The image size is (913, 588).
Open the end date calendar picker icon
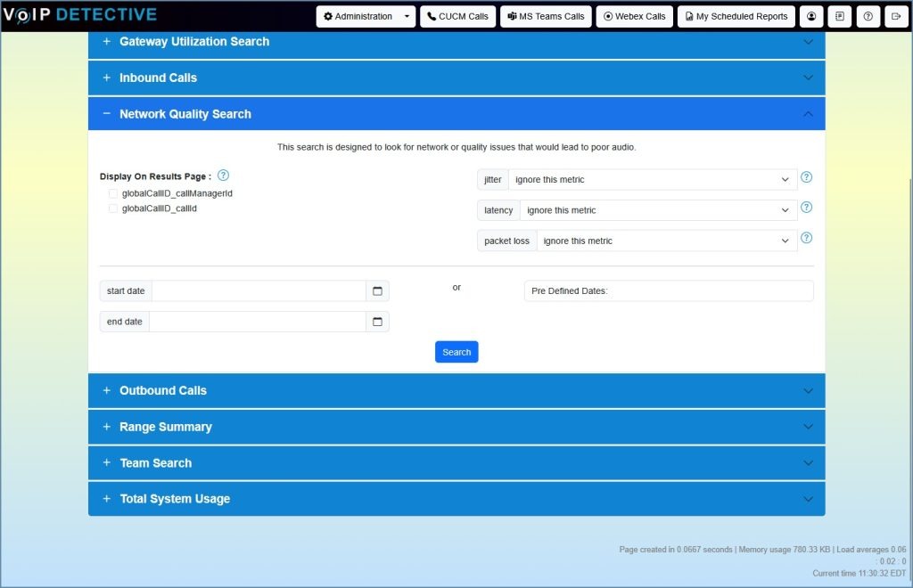coord(376,321)
